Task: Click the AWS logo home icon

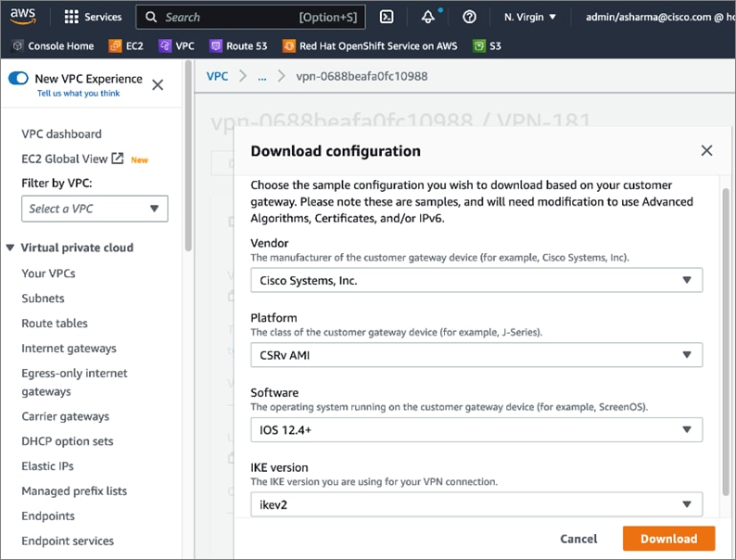Action: [x=22, y=16]
